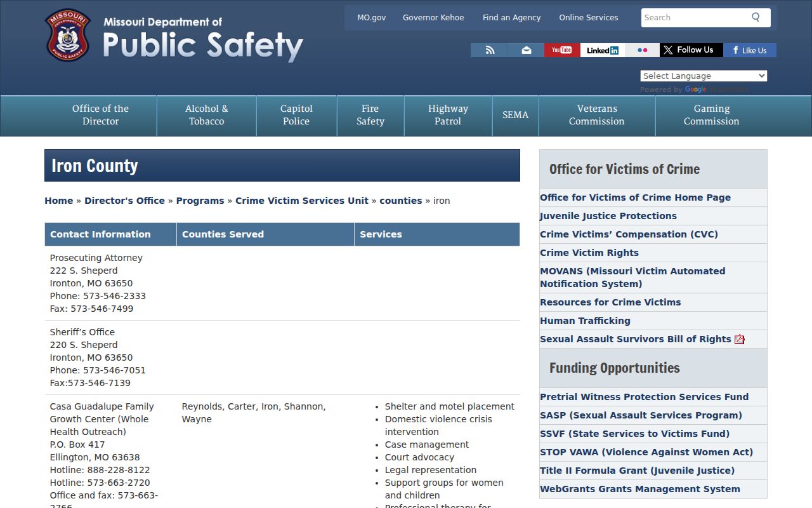Open MOVANS notification system link
Viewport: 812px width, 508px height.
click(632, 277)
